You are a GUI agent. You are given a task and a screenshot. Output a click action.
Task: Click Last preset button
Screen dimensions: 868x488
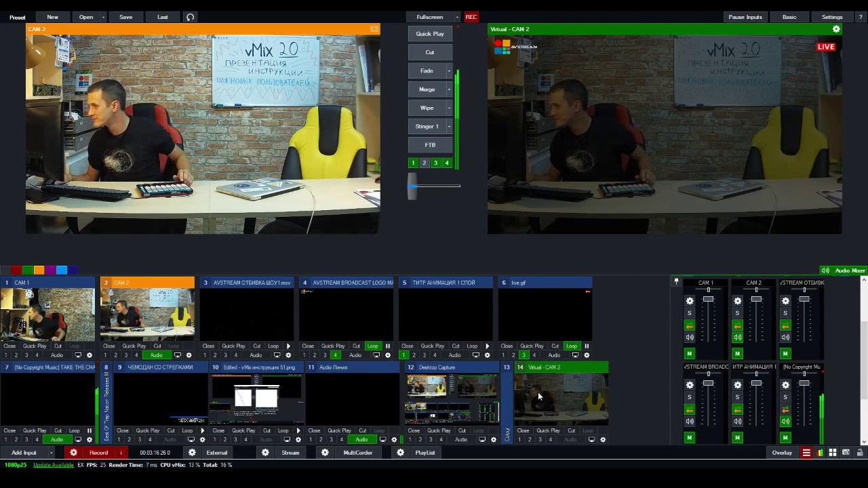pos(163,17)
